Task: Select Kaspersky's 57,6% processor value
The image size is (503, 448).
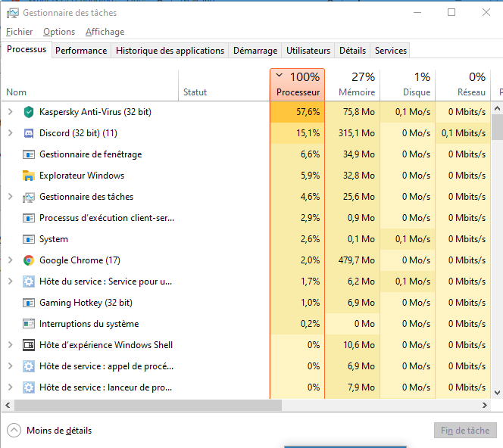Action: point(308,112)
